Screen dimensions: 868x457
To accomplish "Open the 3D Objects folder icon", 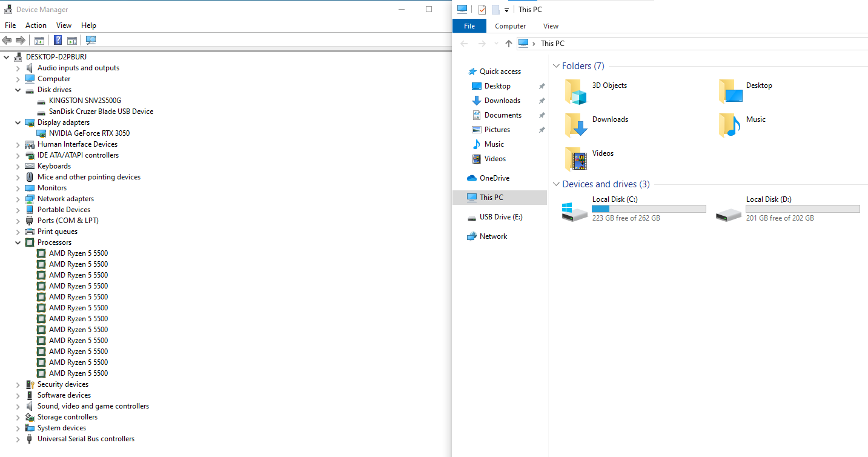I will (576, 91).
